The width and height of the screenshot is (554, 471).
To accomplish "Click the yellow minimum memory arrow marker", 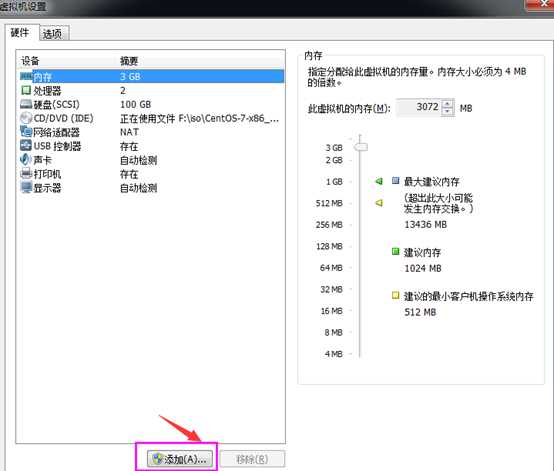I will pyautogui.click(x=379, y=203).
